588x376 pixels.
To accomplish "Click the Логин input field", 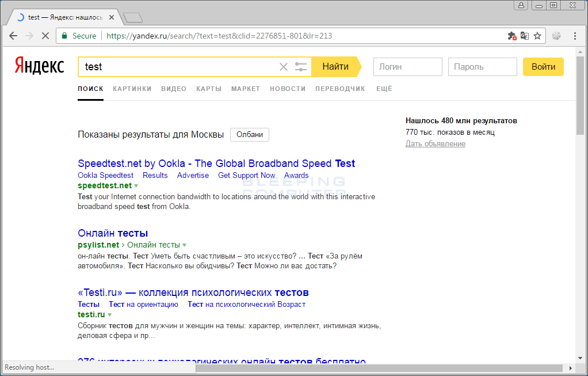I will (x=407, y=67).
